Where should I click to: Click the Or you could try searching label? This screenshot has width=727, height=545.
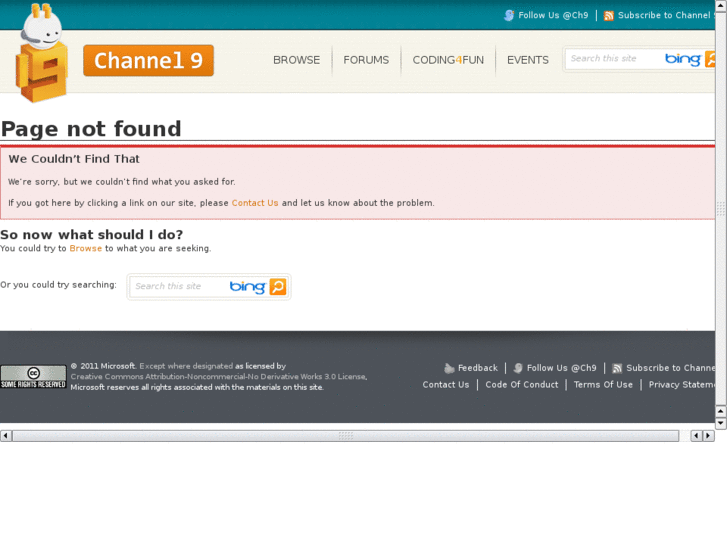coord(58,285)
